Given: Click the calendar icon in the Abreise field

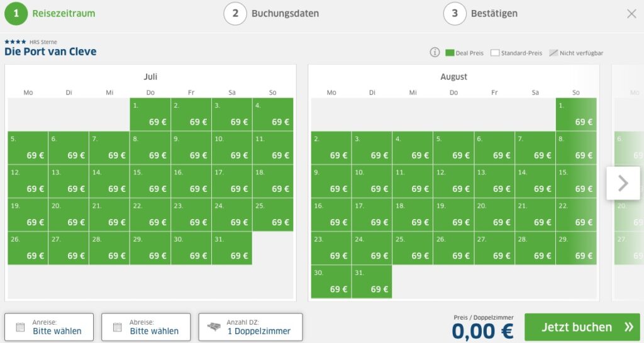Looking at the screenshot, I should (117, 327).
